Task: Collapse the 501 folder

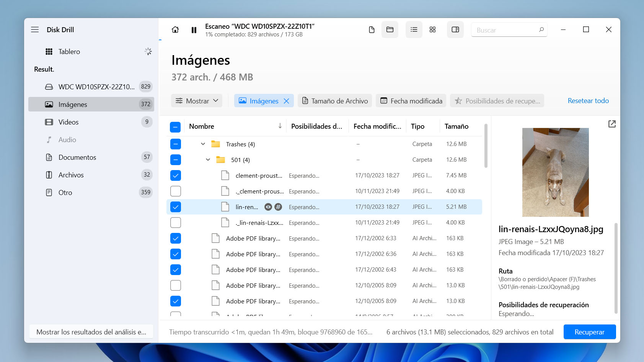Action: (x=208, y=160)
